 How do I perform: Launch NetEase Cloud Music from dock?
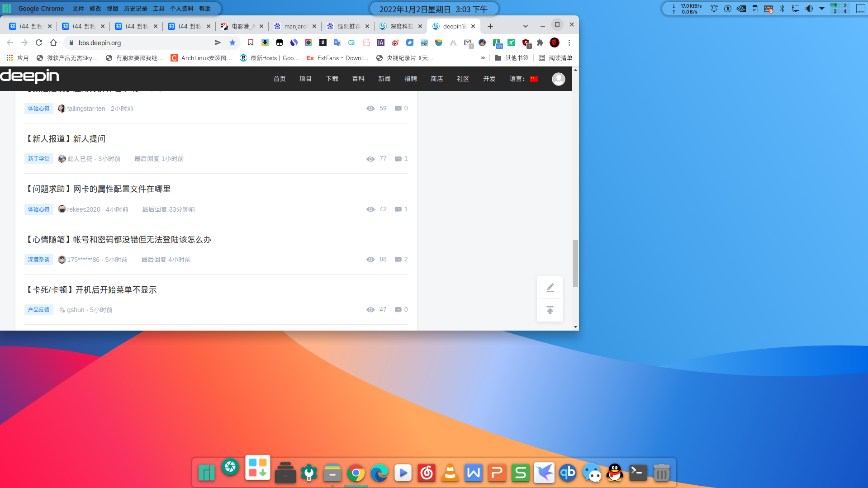tap(427, 473)
